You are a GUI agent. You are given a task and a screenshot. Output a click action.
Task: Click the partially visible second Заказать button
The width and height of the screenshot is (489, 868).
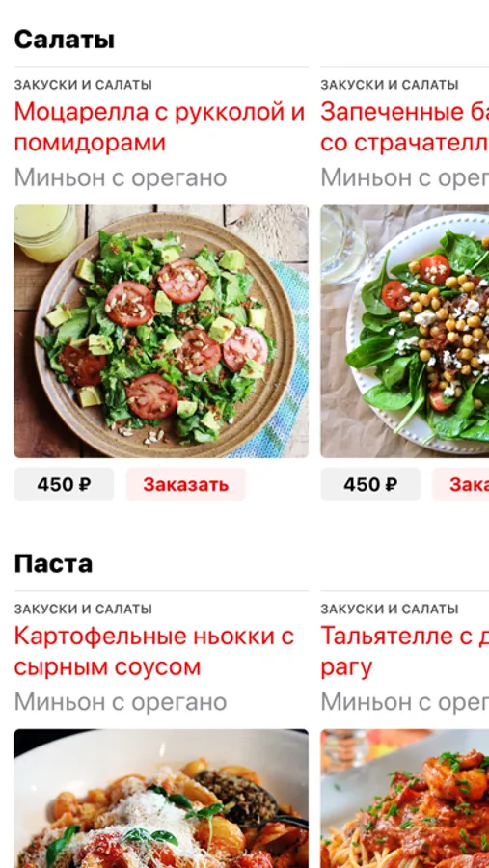(x=461, y=484)
